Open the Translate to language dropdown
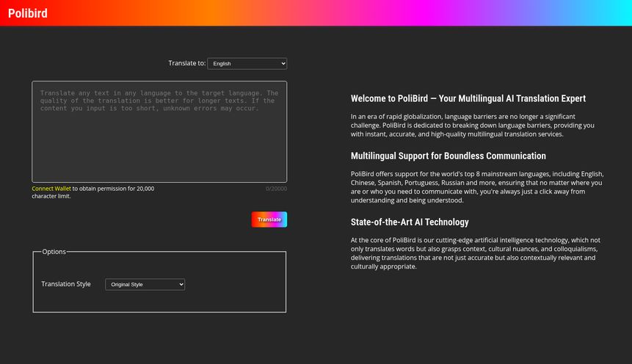Image resolution: width=632 pixels, height=364 pixels. click(x=247, y=64)
